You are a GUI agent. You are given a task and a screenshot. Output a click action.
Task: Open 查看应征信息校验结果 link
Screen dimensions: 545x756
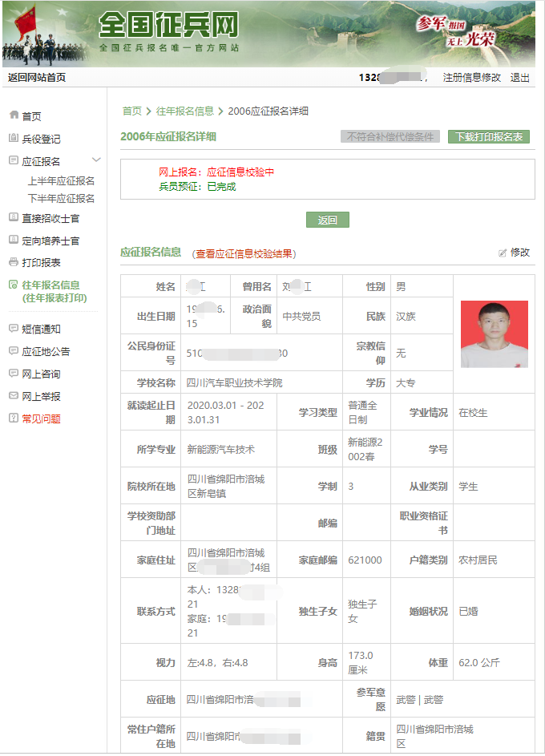(x=244, y=254)
